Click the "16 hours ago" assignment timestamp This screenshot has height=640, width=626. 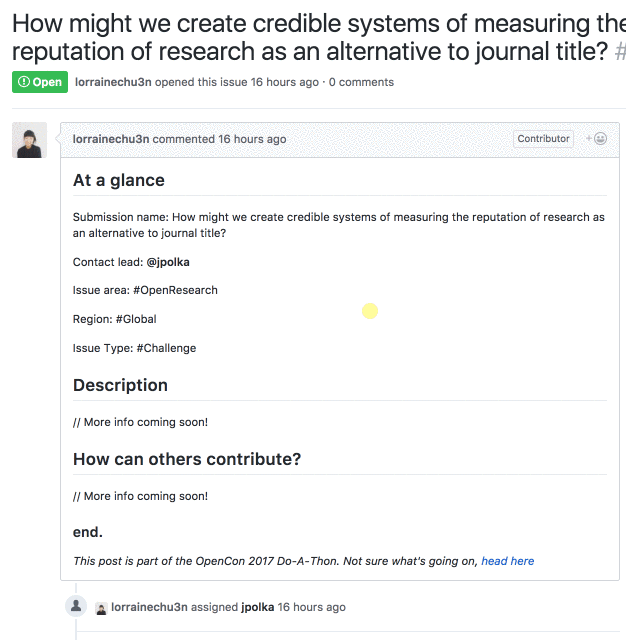point(311,607)
